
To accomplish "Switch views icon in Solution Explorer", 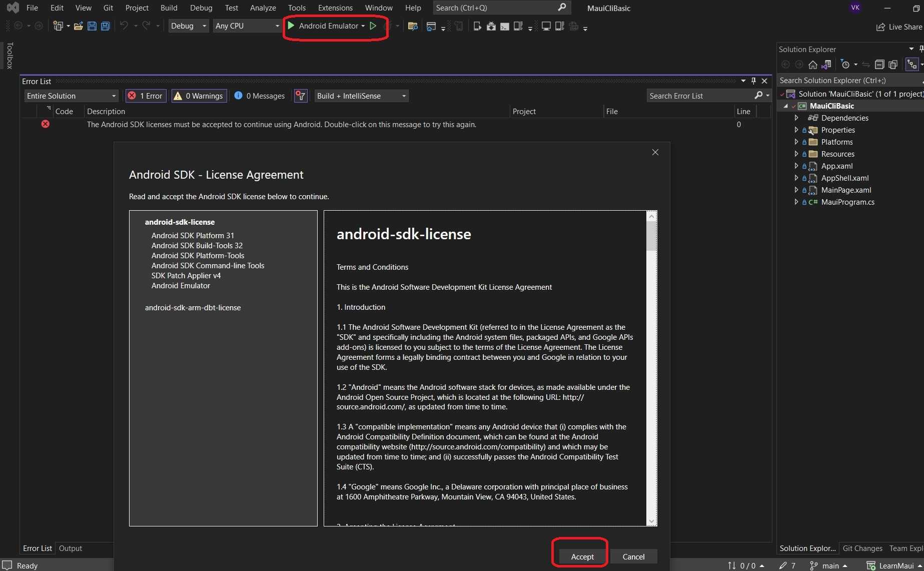I will click(826, 65).
